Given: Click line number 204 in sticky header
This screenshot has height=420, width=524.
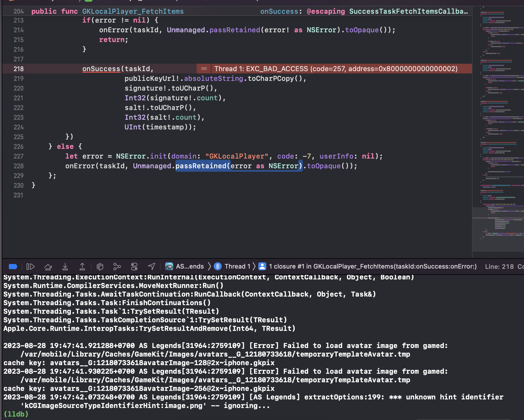Looking at the screenshot, I should tap(19, 11).
